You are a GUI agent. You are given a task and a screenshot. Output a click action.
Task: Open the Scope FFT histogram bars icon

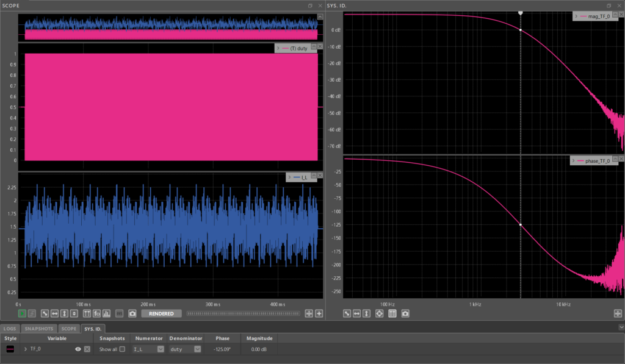point(106,314)
